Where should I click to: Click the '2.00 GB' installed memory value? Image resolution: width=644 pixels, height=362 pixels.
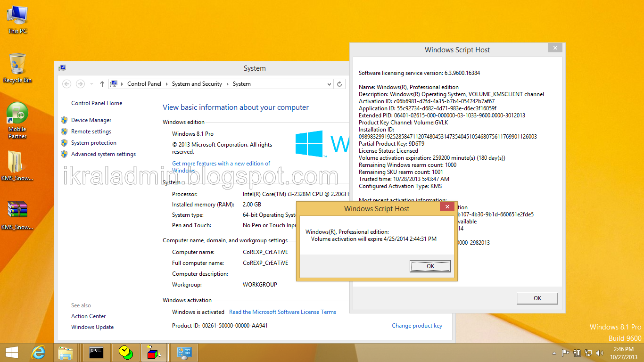pos(252,205)
